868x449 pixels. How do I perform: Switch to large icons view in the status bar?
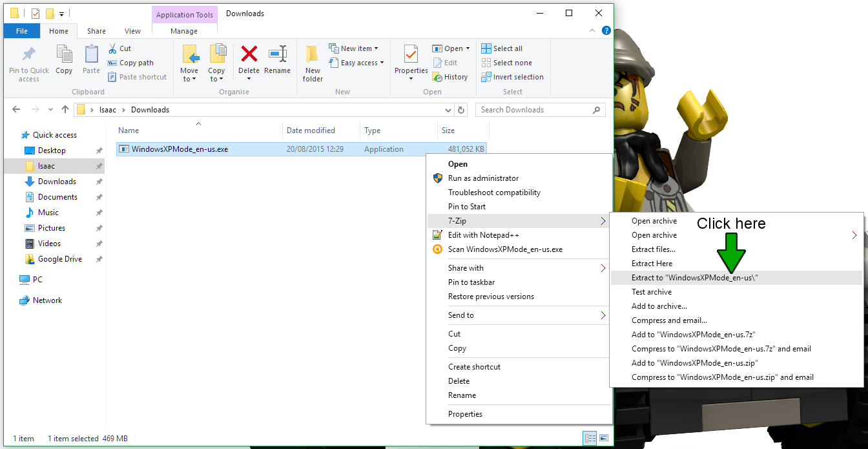[x=603, y=438]
